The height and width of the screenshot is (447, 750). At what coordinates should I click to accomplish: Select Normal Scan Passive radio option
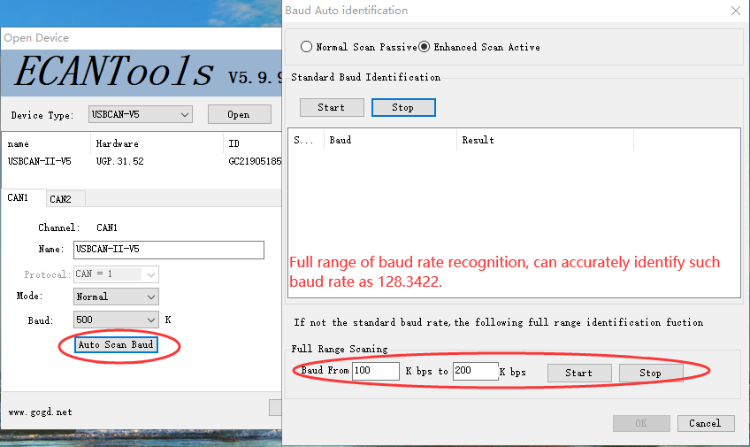306,47
